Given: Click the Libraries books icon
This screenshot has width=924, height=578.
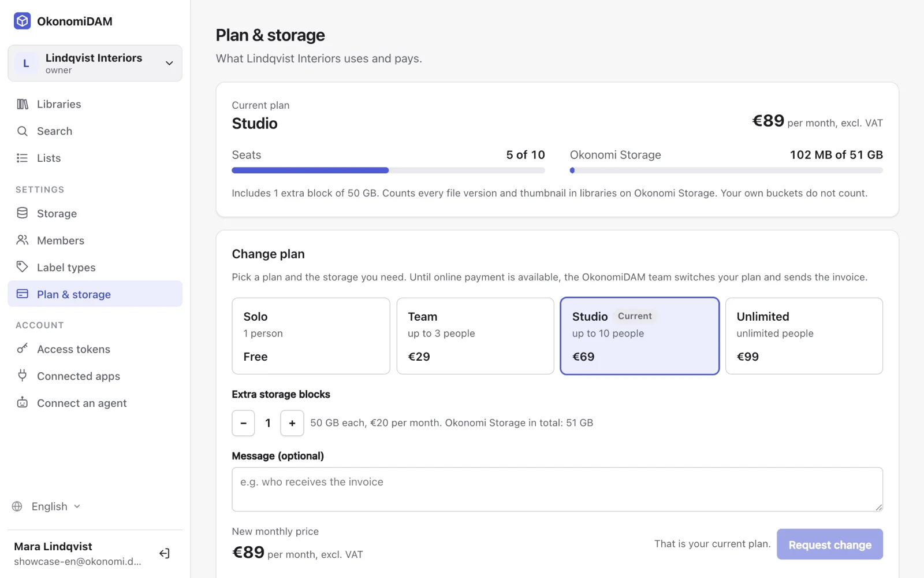Looking at the screenshot, I should 23,104.
